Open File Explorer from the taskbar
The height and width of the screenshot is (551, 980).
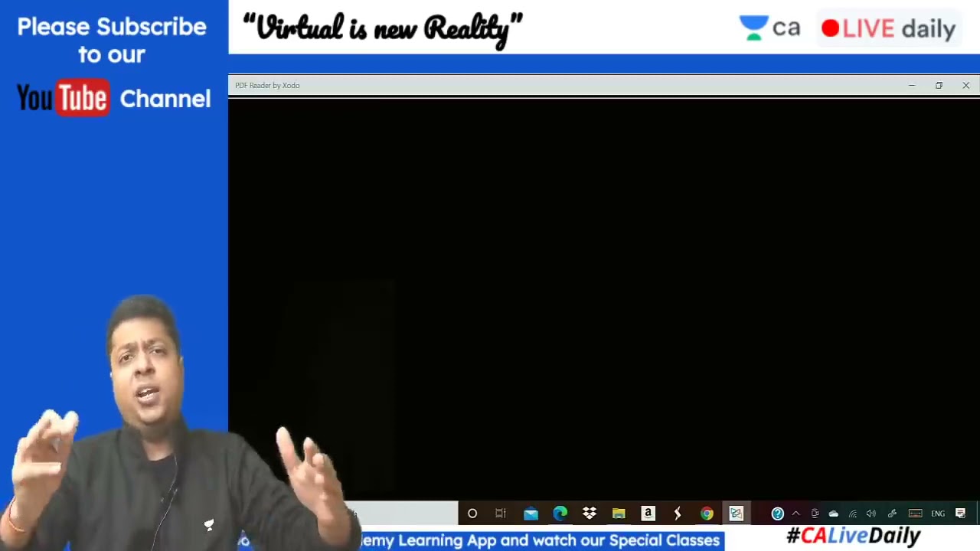(619, 514)
